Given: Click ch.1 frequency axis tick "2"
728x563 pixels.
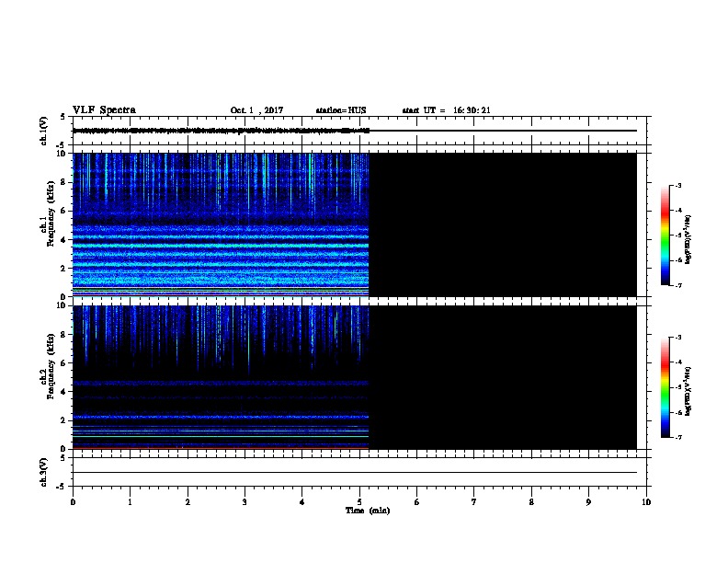Looking at the screenshot, I should [63, 269].
